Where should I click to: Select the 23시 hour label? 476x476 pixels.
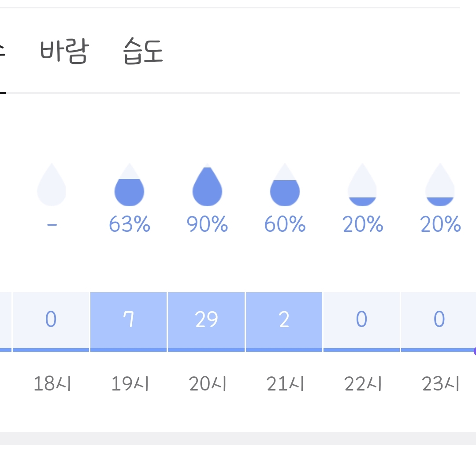pos(441,384)
